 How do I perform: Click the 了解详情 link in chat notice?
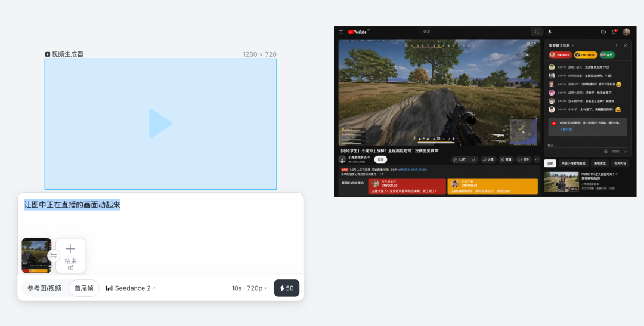(565, 130)
